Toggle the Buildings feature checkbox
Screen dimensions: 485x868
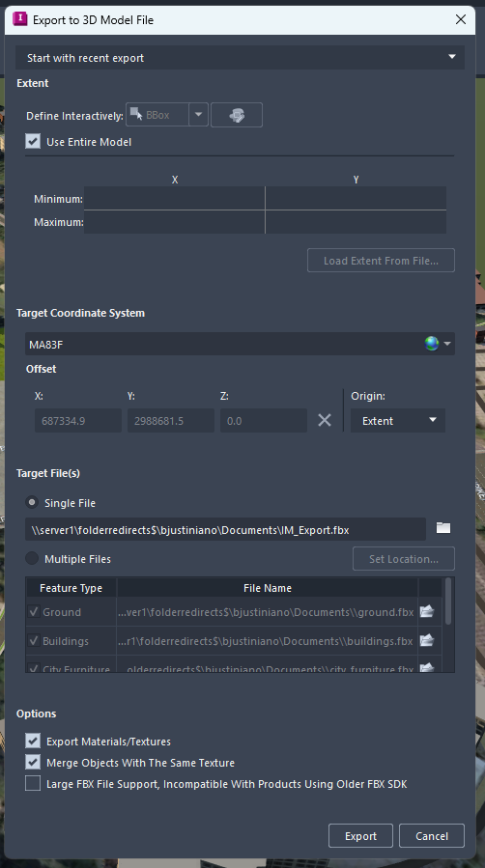[x=34, y=640]
